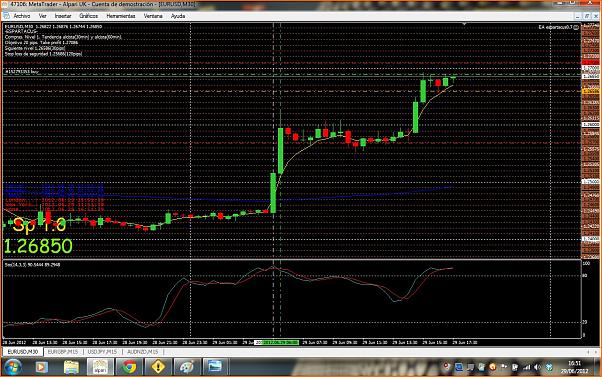
Task: Open the picture viewer taskbar window
Action: pos(215,367)
